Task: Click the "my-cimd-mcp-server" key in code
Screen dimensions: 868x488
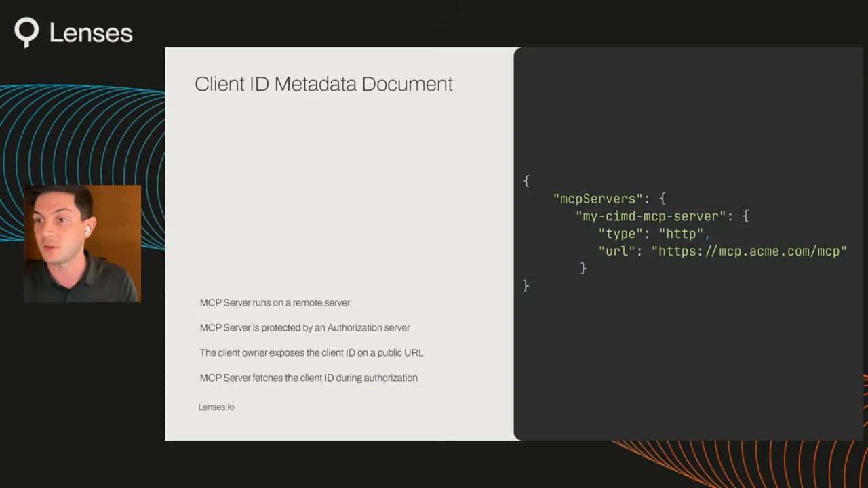Action: click(x=651, y=216)
